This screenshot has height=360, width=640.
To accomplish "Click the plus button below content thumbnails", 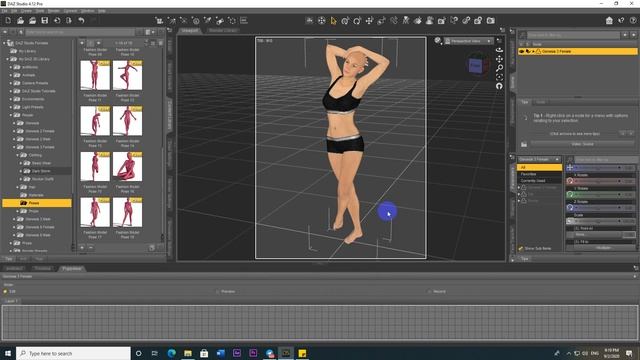I will click(82, 247).
